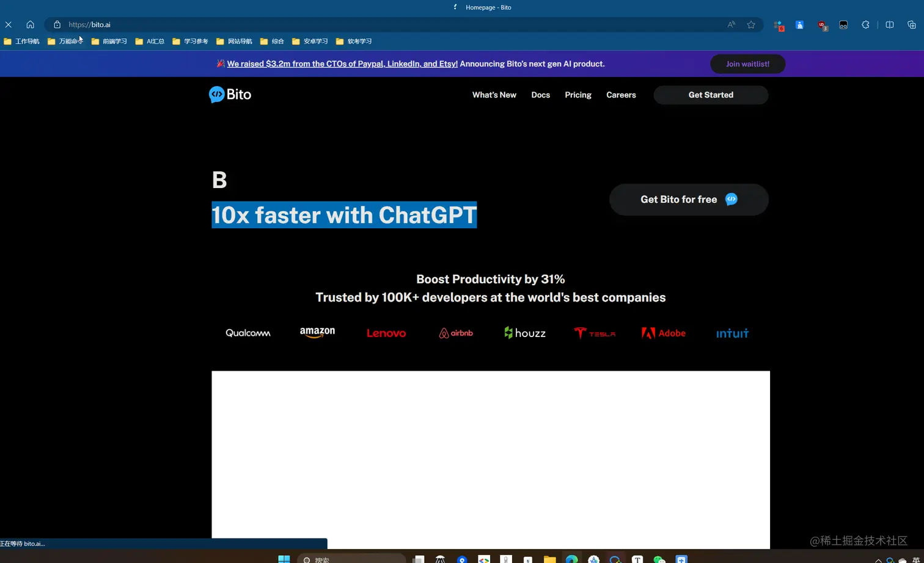The width and height of the screenshot is (924, 563).
Task: Open Microsoft Edge from the taskbar
Action: (x=571, y=559)
